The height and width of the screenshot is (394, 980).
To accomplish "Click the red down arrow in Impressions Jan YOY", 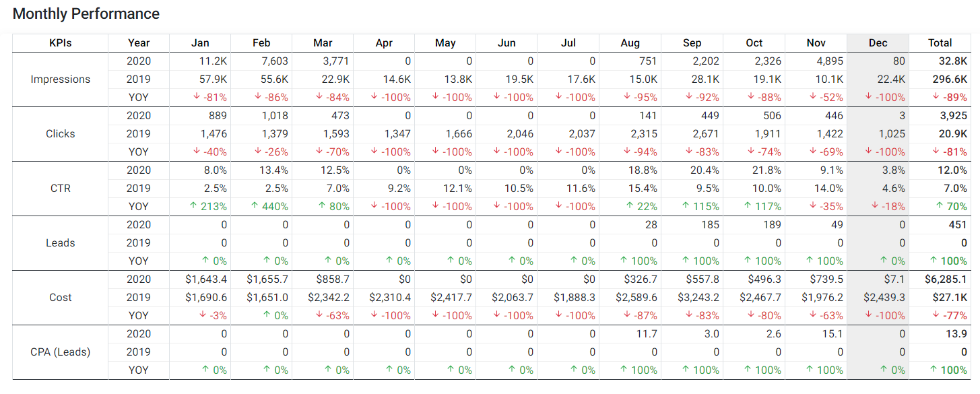I will point(197,97).
